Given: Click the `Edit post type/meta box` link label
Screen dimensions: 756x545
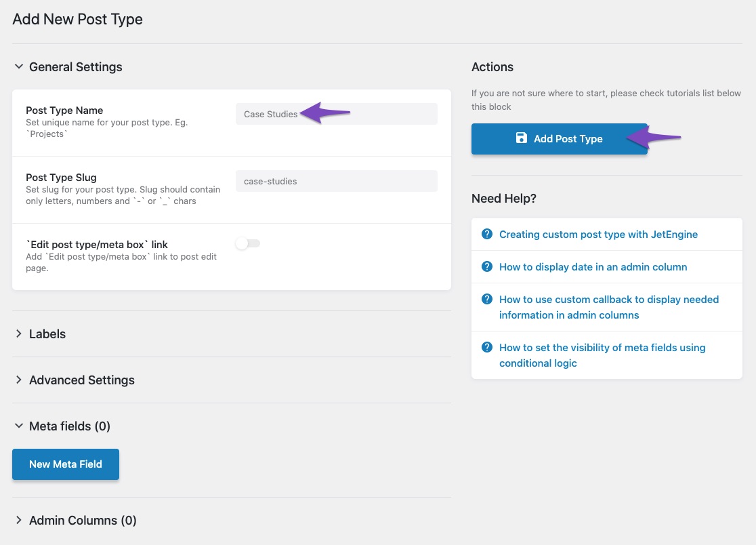Looking at the screenshot, I should [x=97, y=245].
